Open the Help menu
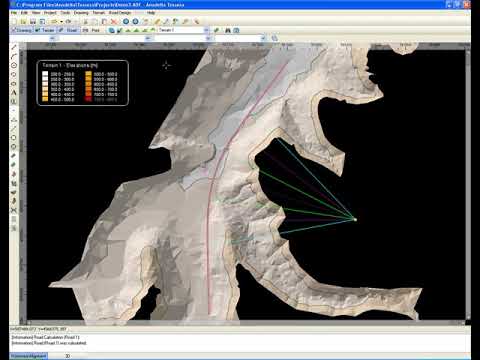 point(151,13)
